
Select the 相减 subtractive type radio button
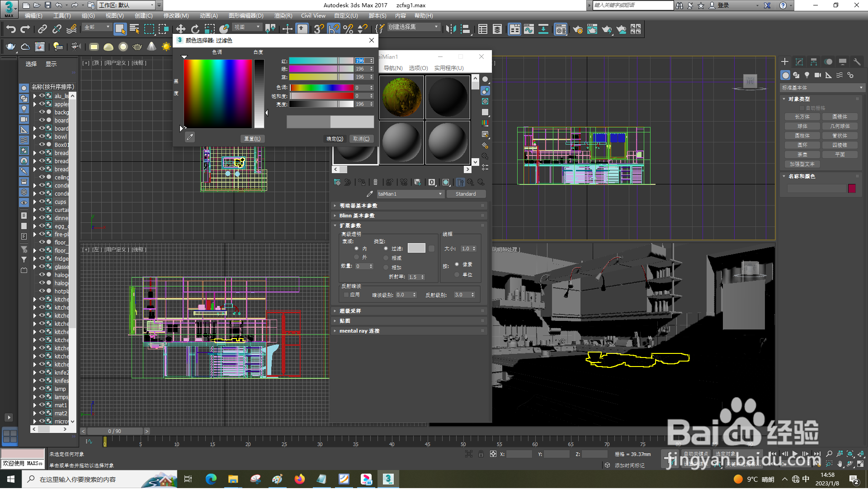(386, 258)
